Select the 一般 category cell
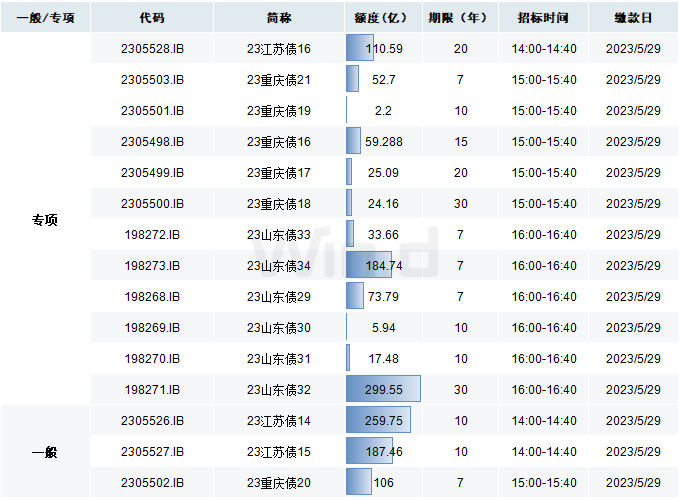This screenshot has width=679, height=500. [x=45, y=452]
